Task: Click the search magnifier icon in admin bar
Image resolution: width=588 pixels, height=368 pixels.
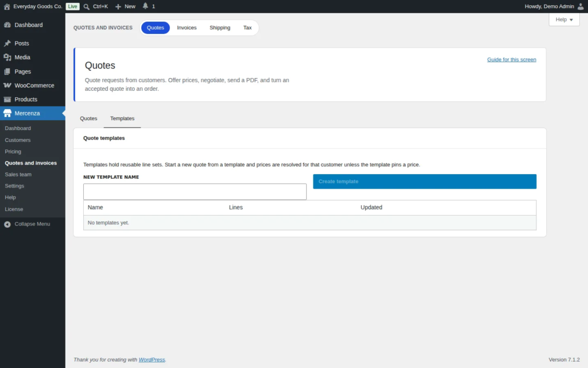Action: [86, 7]
